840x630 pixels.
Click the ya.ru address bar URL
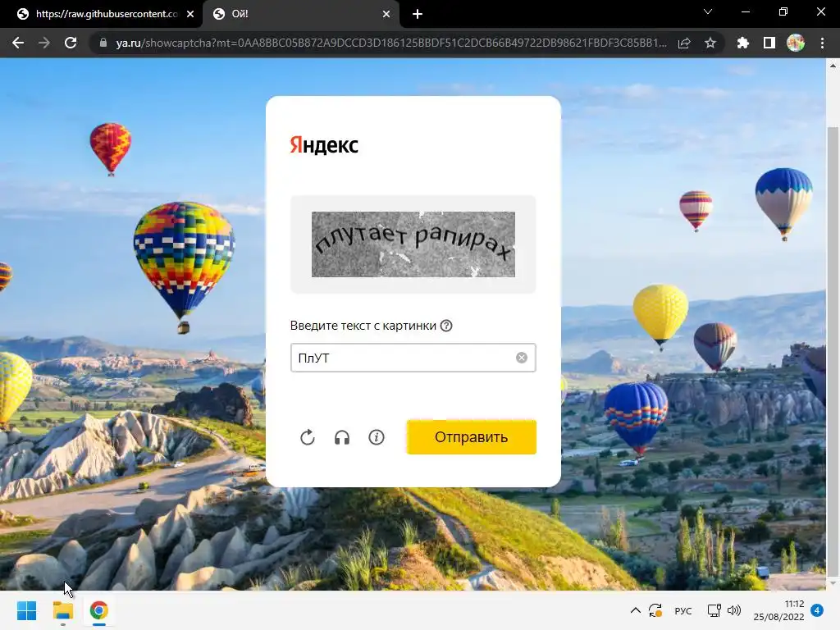(391, 43)
